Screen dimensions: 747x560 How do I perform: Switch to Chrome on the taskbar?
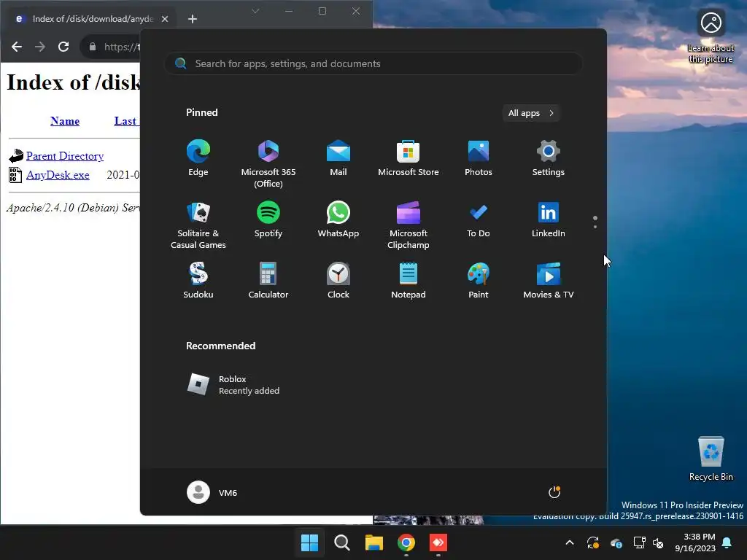[x=406, y=542]
